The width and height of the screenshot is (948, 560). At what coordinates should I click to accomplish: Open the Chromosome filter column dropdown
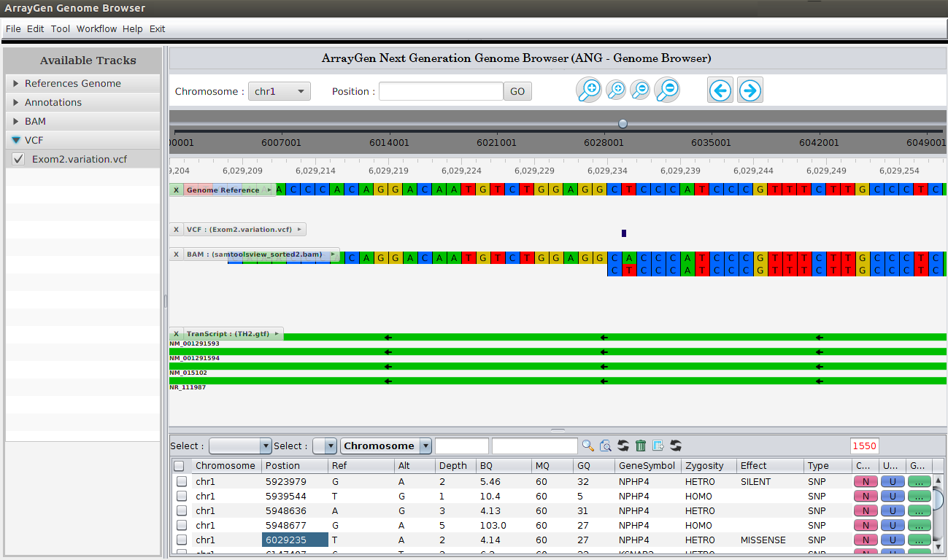[386, 446]
